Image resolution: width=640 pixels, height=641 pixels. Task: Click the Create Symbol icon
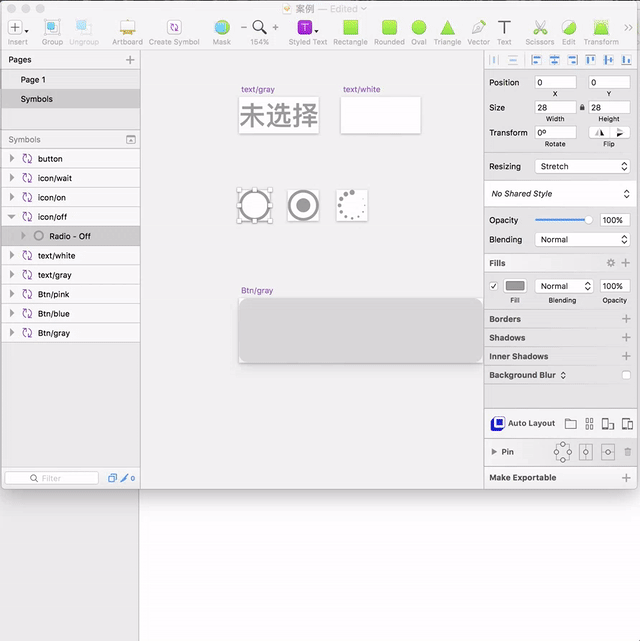point(174,27)
